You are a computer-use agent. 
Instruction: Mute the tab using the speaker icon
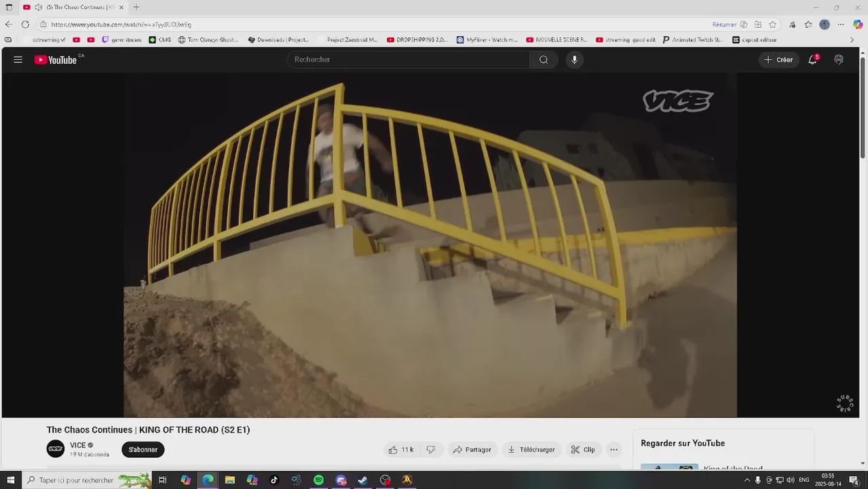pos(38,7)
